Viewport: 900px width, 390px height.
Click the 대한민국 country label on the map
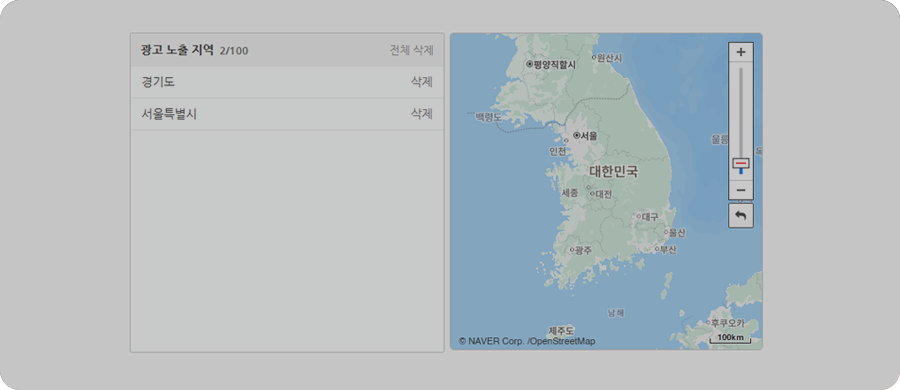613,171
